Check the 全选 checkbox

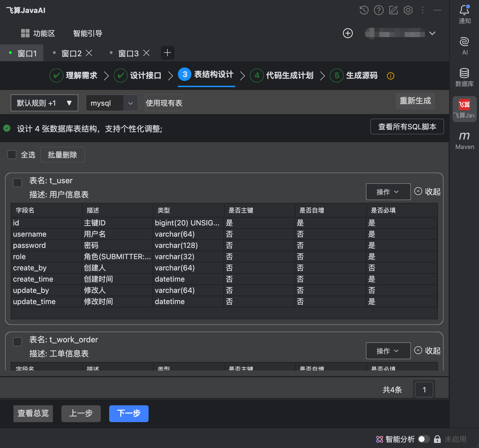[12, 155]
